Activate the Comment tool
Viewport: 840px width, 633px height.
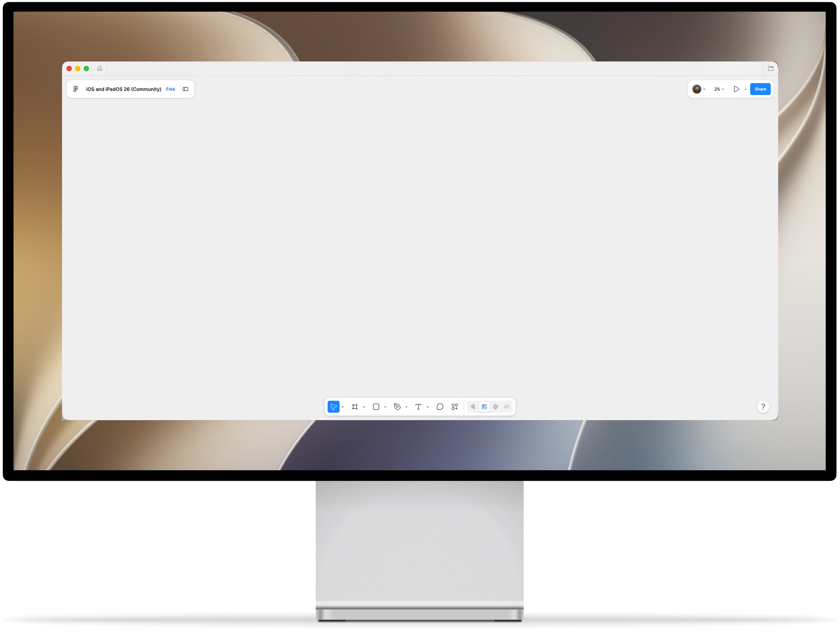[x=440, y=407]
